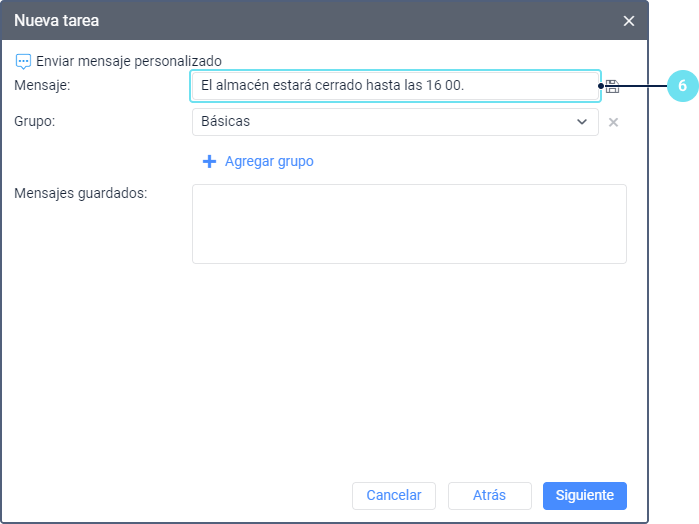Click the plus icon before Agregar grupo
The height and width of the screenshot is (524, 699).
pyautogui.click(x=210, y=161)
